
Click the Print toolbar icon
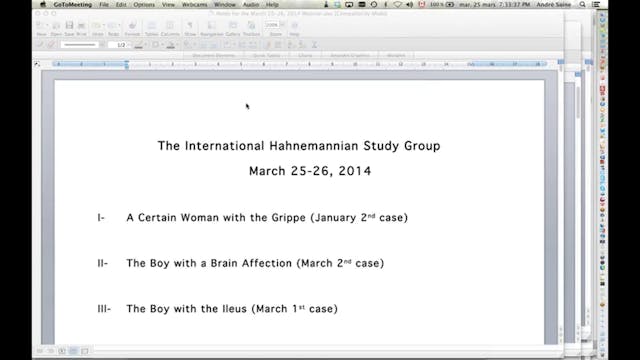(82, 26)
